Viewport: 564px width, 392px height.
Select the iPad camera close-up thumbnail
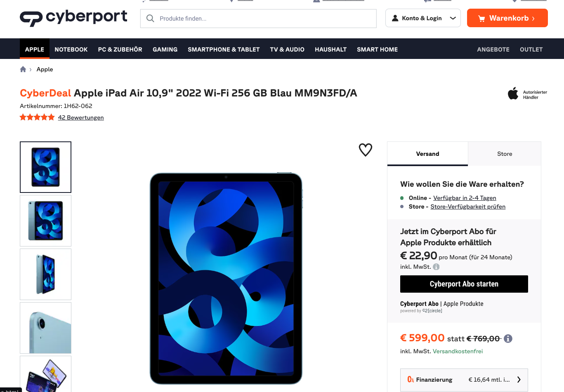45,328
